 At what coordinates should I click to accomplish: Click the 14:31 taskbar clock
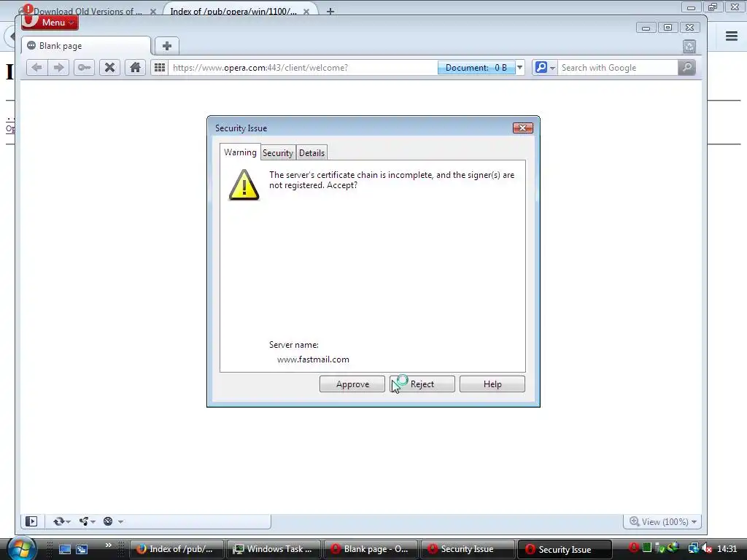(727, 549)
